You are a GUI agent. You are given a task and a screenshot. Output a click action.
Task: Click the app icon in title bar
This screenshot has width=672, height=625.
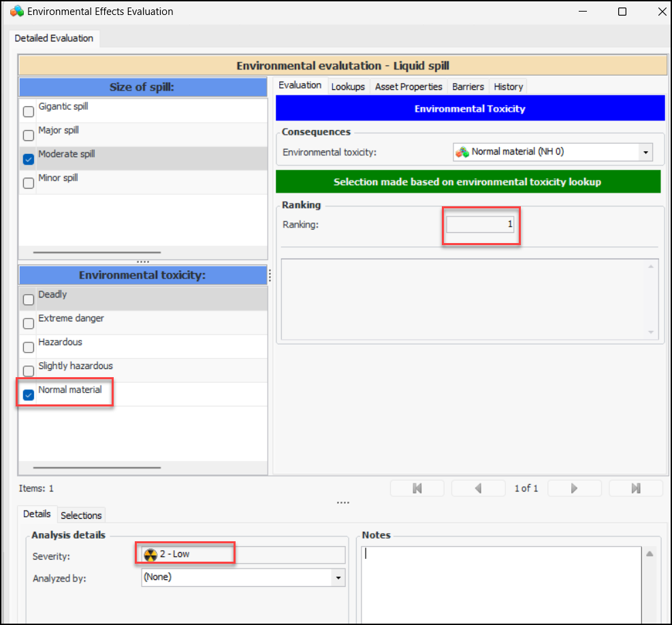pos(16,12)
